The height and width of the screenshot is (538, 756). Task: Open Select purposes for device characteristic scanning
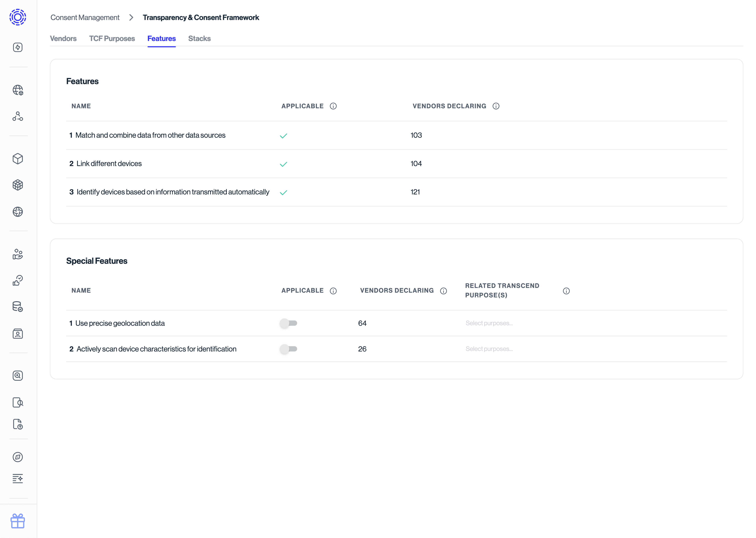pos(489,348)
